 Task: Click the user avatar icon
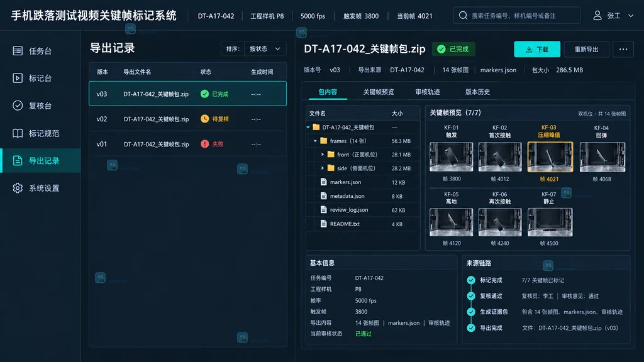[597, 16]
